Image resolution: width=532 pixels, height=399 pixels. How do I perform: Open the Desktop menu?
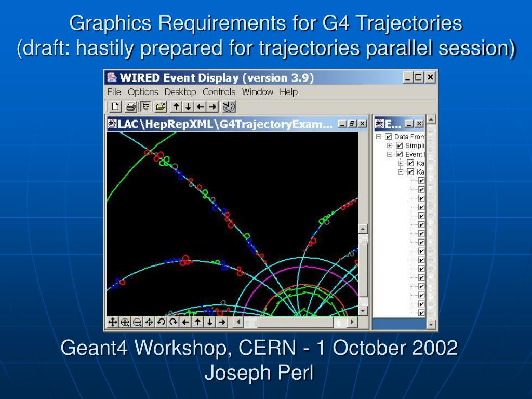(x=180, y=92)
